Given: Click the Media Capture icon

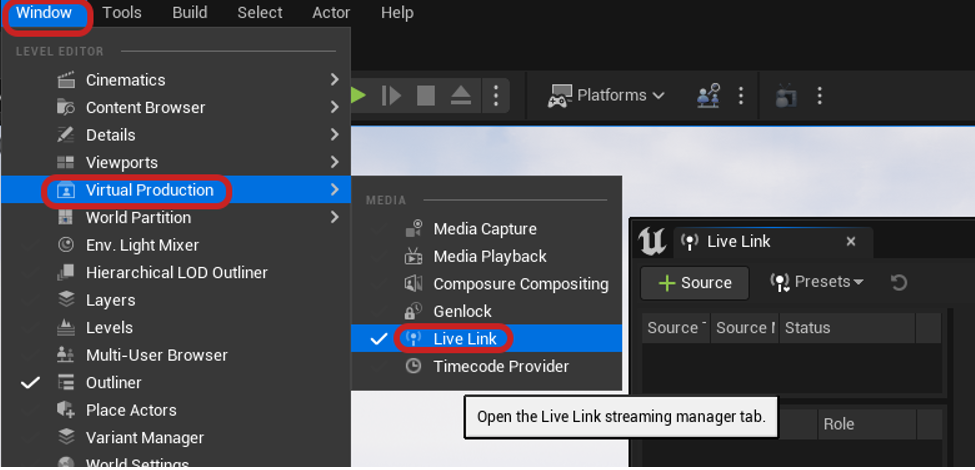Looking at the screenshot, I should [x=413, y=229].
